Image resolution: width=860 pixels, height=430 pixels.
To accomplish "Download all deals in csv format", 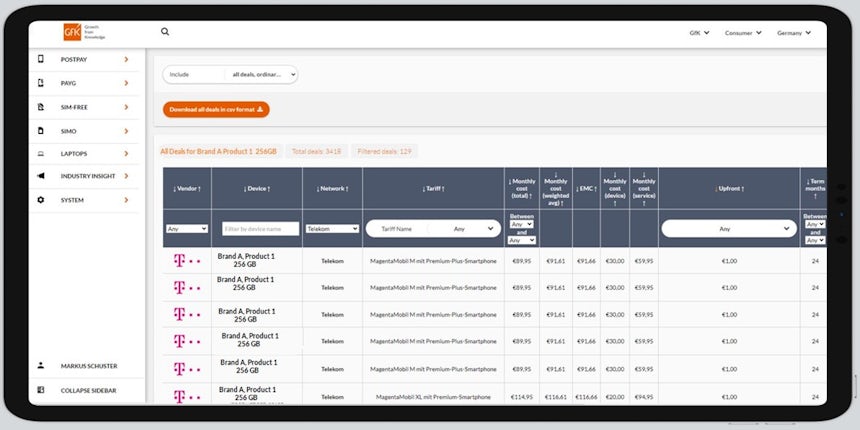I will (216, 110).
